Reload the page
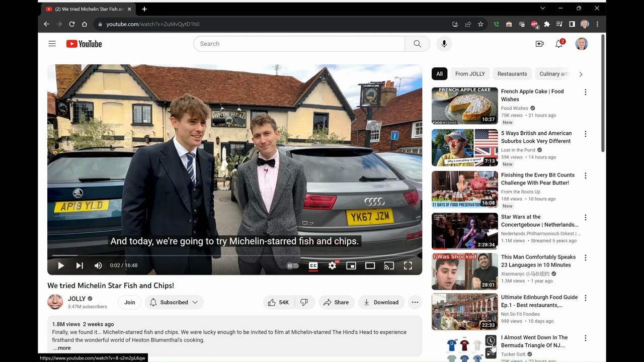The width and height of the screenshot is (644, 362). pos(71,24)
